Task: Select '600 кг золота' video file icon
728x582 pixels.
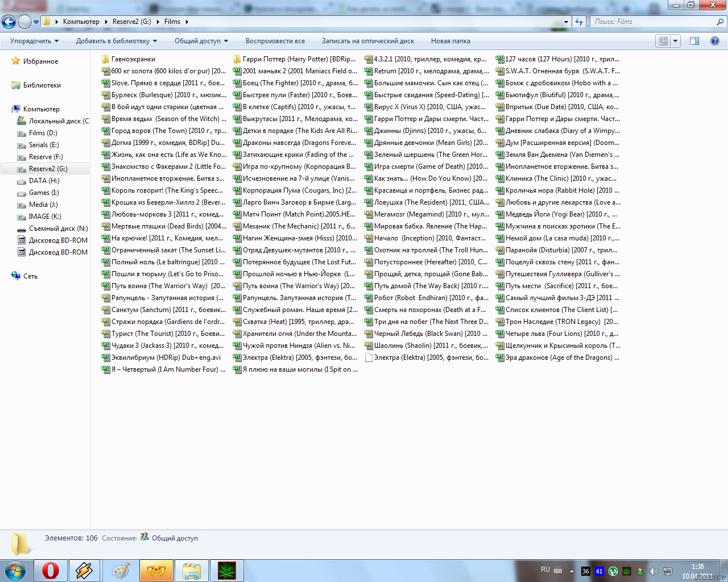Action: tap(105, 71)
